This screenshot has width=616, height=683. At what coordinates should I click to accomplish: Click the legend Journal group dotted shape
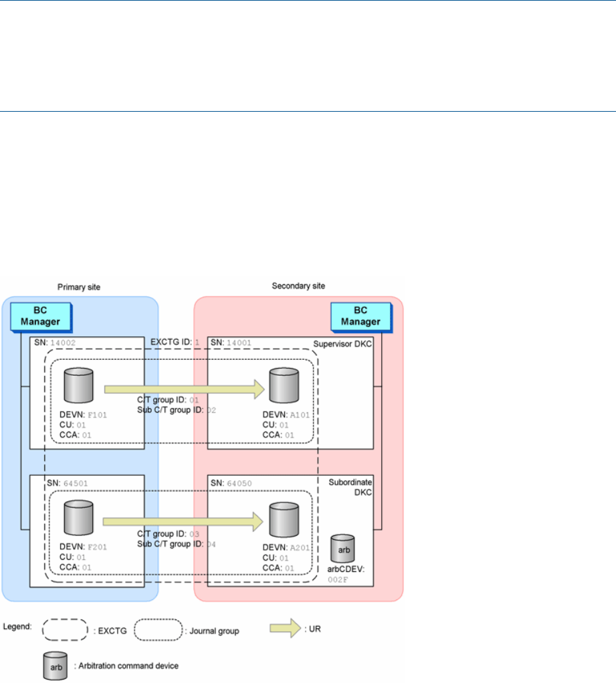click(x=158, y=630)
